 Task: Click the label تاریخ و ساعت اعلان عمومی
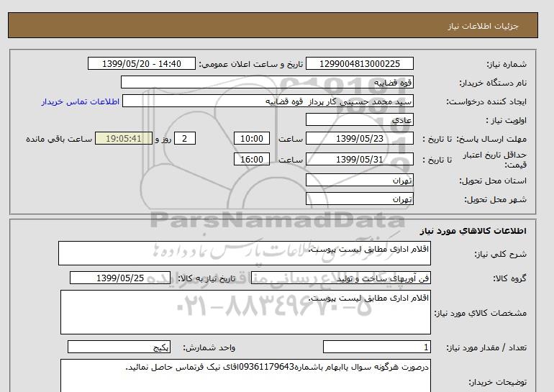point(251,64)
